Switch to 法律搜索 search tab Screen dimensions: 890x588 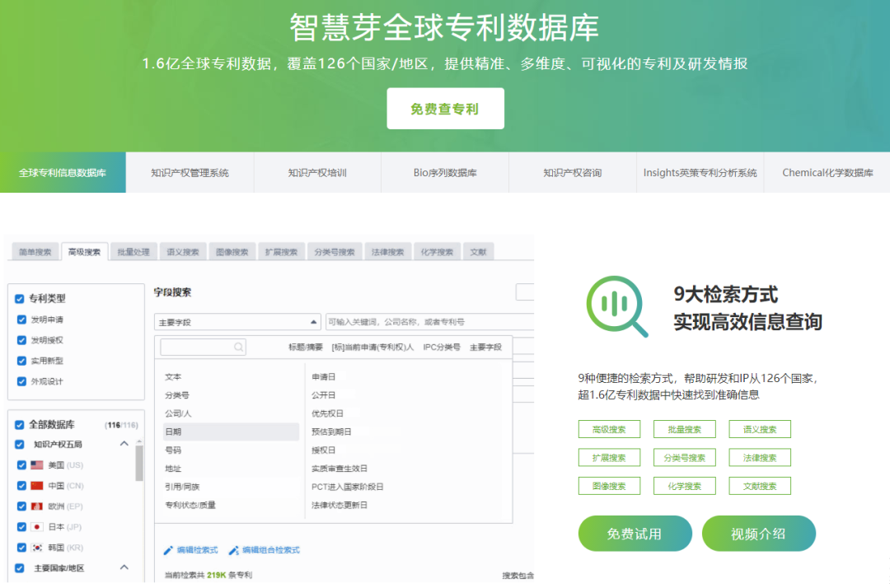tap(387, 252)
